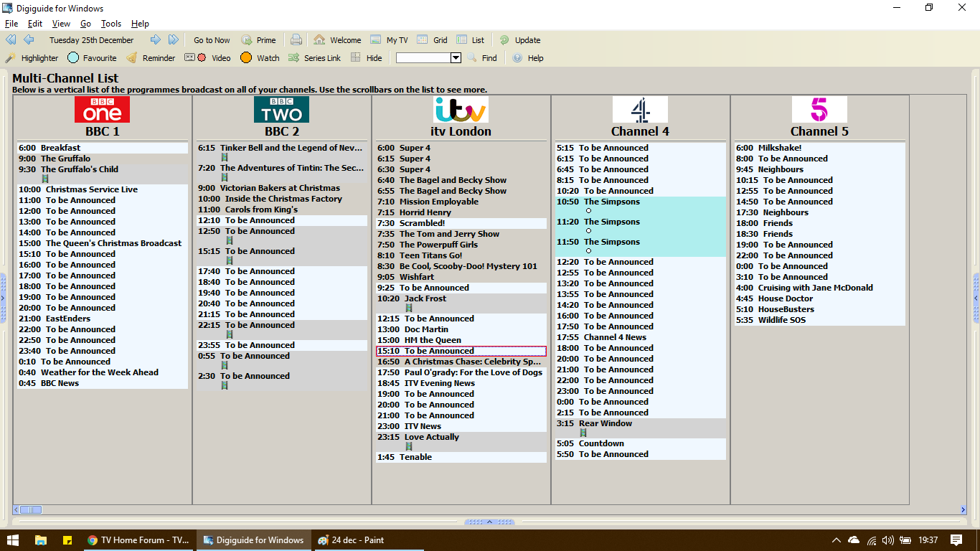Select Milkshake! on Channel 5
Image resolution: width=980 pixels, height=551 pixels.
click(x=820, y=148)
